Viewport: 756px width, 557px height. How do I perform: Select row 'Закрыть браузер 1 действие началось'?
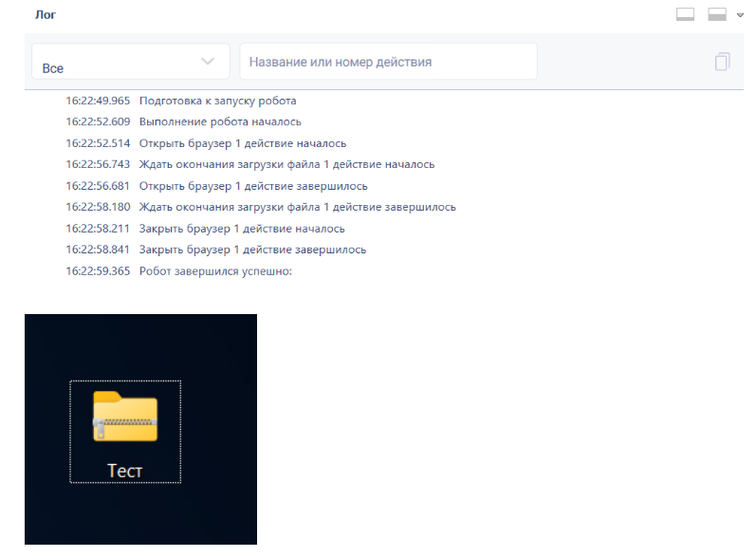(x=242, y=229)
